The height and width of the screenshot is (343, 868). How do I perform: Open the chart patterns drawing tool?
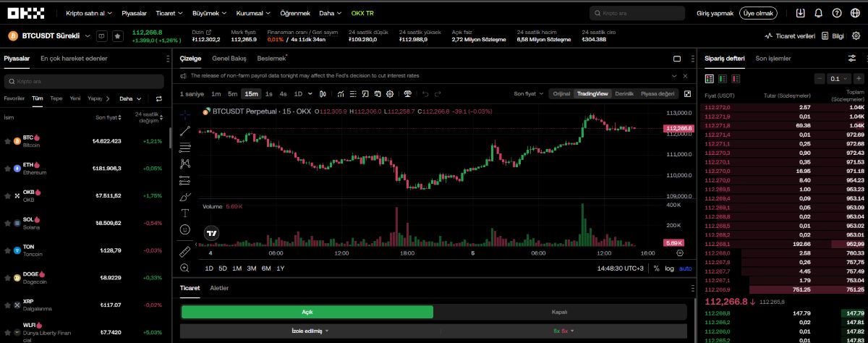[x=185, y=164]
